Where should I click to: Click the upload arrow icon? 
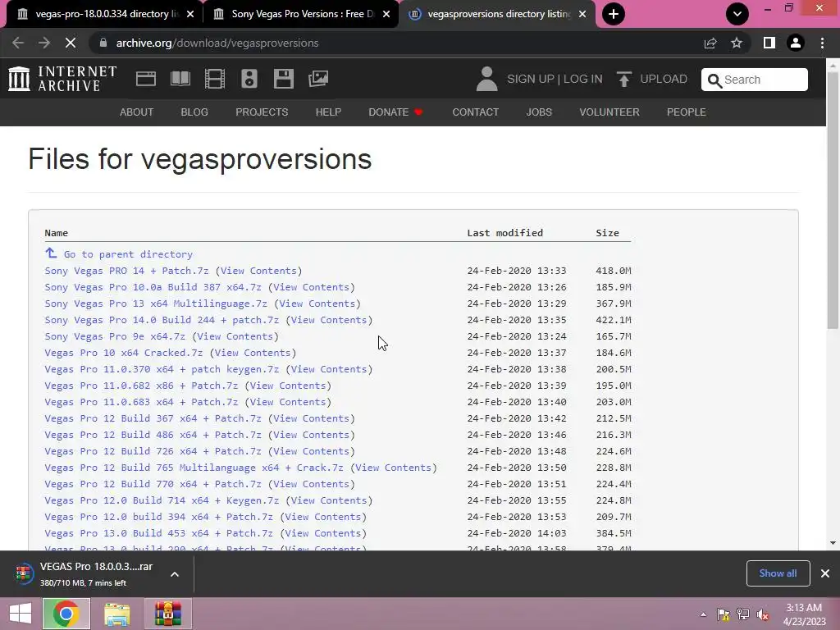623,80
